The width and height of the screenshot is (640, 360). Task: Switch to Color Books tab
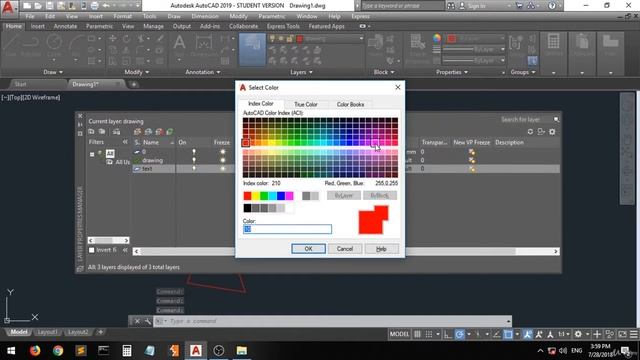tap(350, 104)
